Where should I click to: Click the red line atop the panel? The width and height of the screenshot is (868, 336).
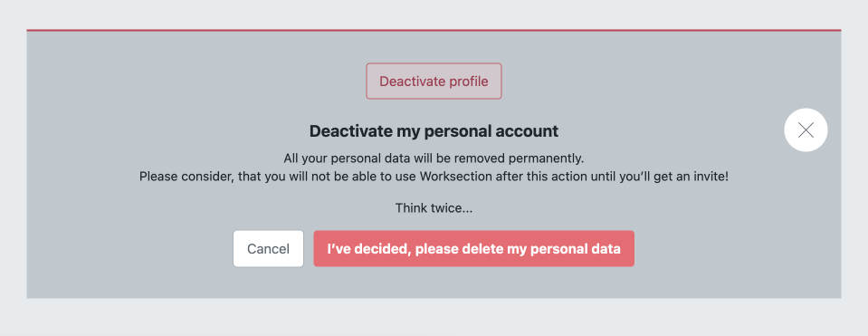[434, 30]
